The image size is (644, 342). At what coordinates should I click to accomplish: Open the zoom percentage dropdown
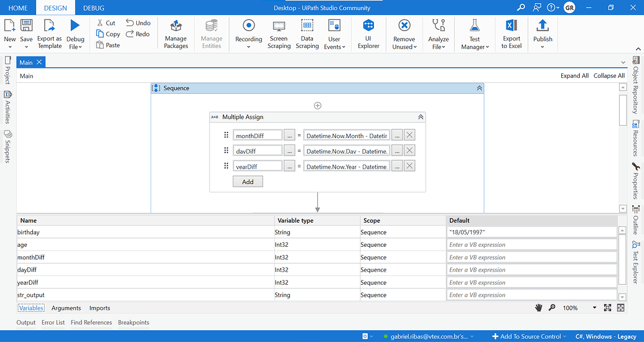point(594,308)
